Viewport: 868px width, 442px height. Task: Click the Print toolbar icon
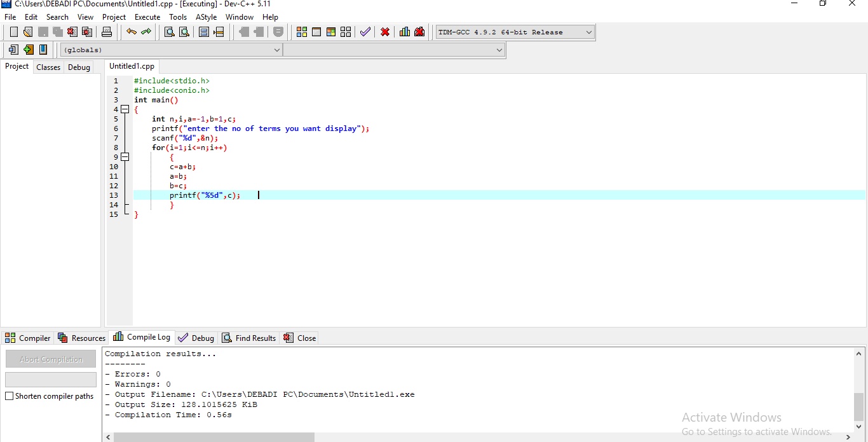coord(107,32)
